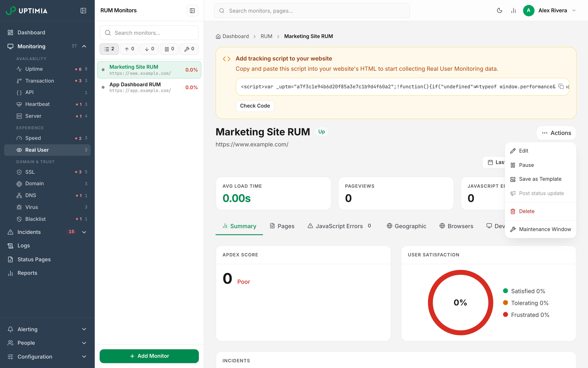Filter monitors by up status
Viewport: 588px width, 368px height.
tap(129, 49)
